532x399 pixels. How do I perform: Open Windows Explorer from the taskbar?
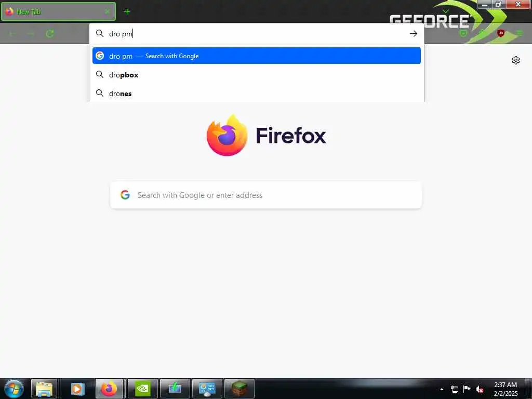pos(44,389)
